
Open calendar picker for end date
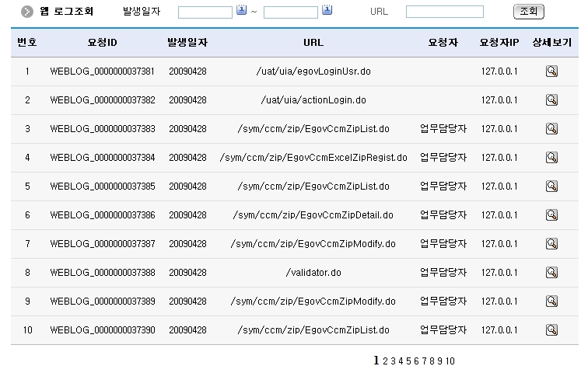point(327,11)
